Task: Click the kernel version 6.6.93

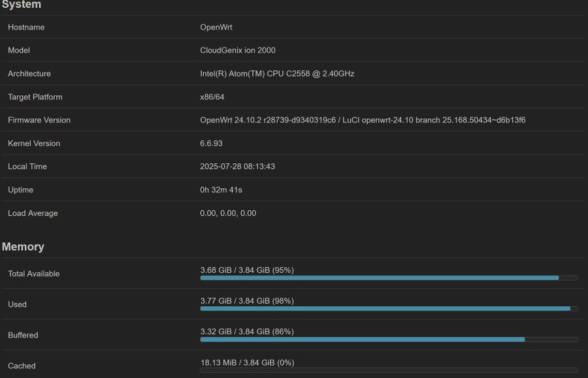Action: 211,144
